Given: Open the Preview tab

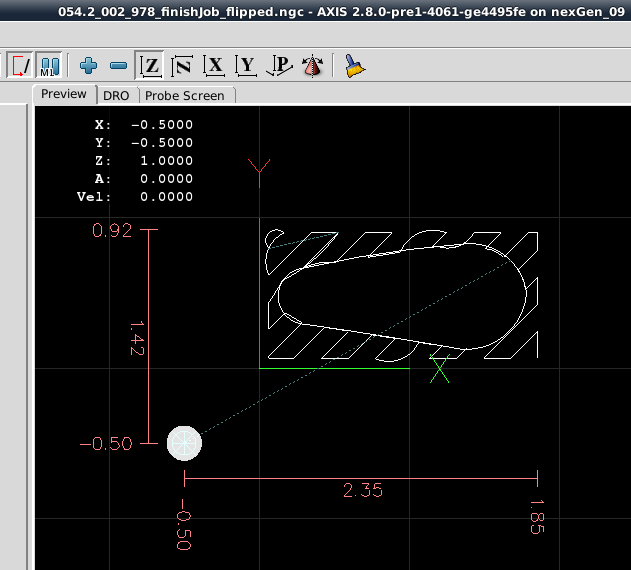Looking at the screenshot, I should tap(64, 94).
